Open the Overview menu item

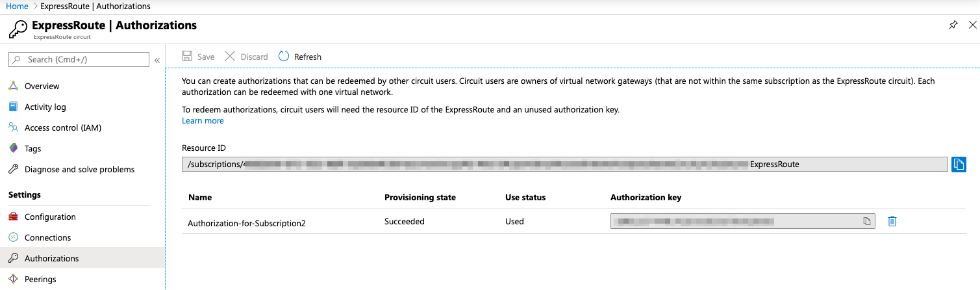point(42,86)
